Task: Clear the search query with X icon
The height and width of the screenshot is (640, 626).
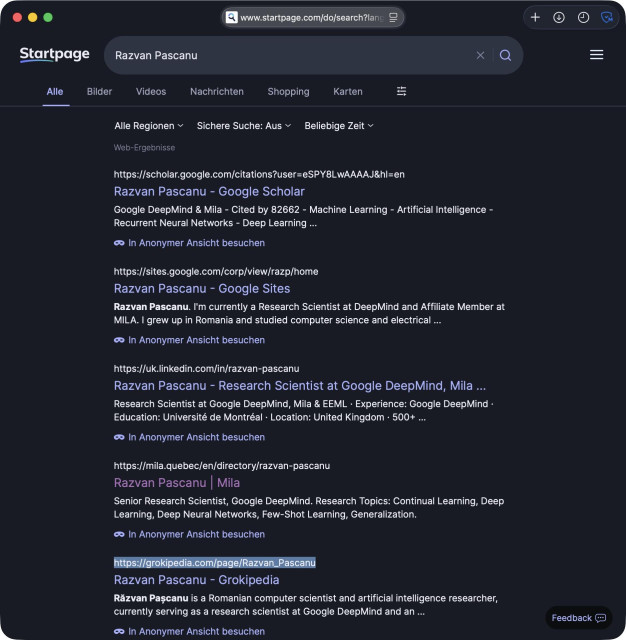Action: point(480,55)
